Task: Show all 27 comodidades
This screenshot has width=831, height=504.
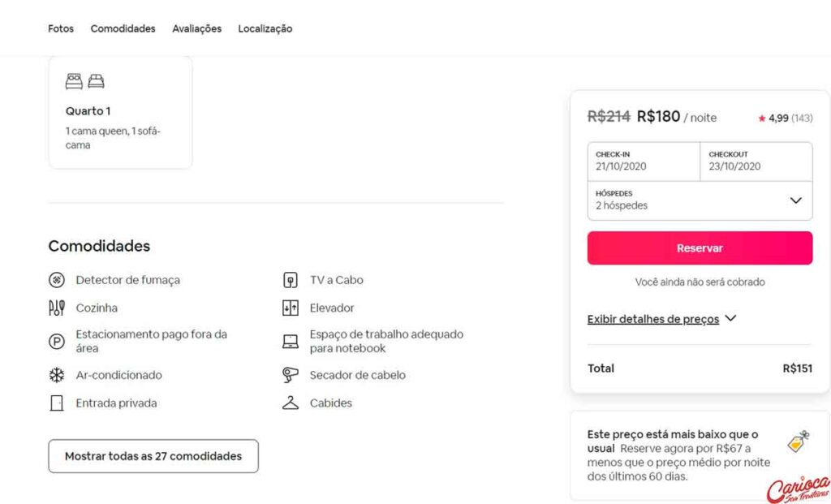Action: [153, 456]
